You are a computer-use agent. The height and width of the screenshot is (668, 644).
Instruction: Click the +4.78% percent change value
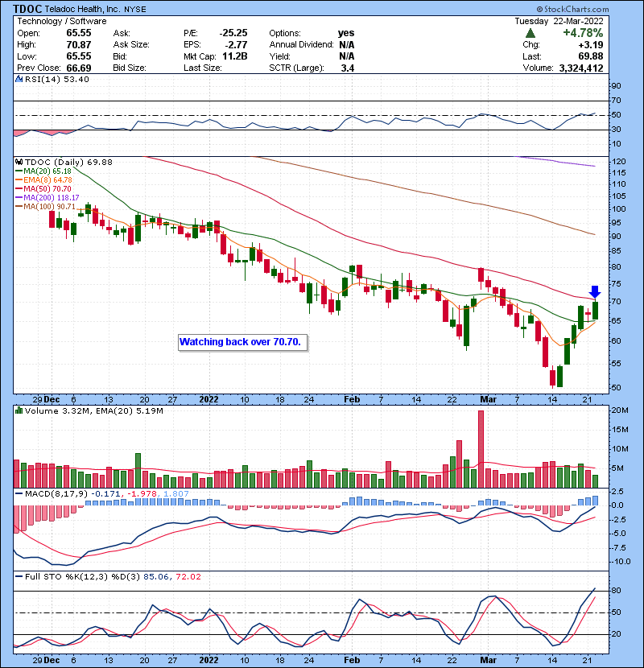(x=583, y=33)
